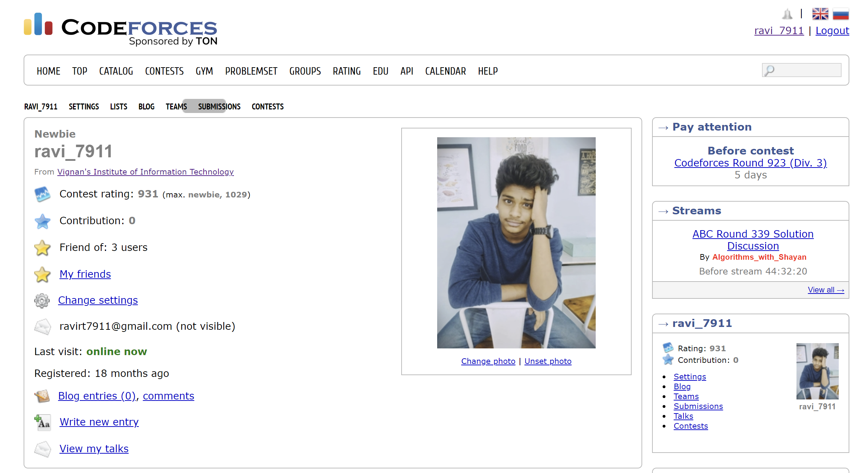This screenshot has width=868, height=473.
Task: Open the sidebar Blog link
Action: (x=682, y=386)
